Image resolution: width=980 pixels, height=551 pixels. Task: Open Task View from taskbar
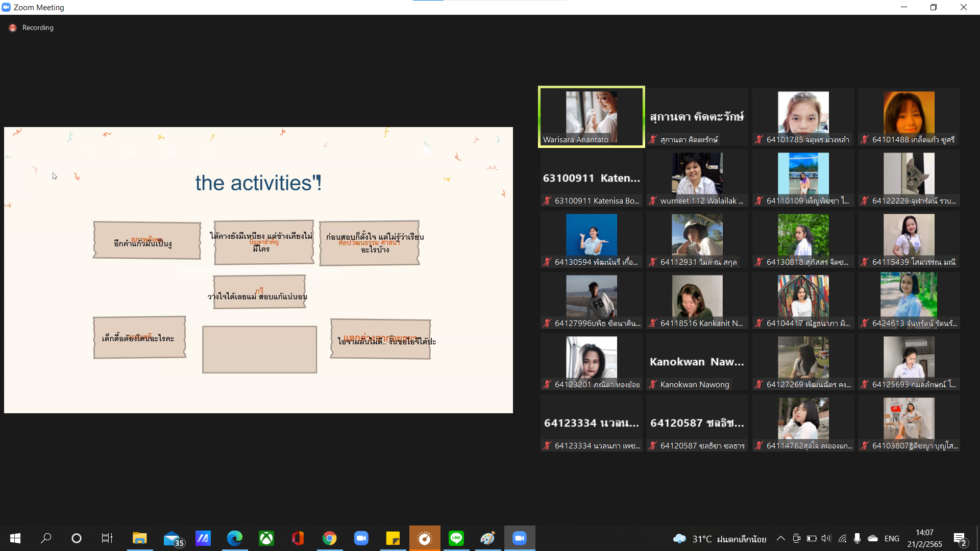click(x=107, y=538)
